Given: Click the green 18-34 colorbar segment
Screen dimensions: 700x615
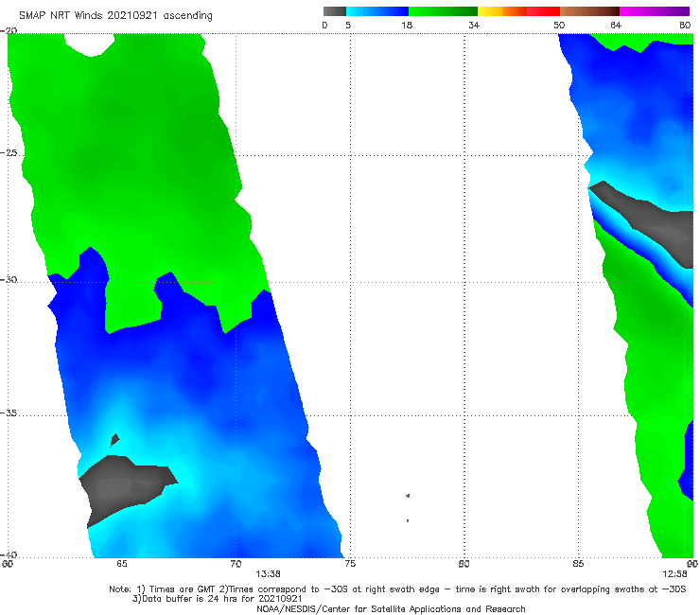Looking at the screenshot, I should click(443, 11).
